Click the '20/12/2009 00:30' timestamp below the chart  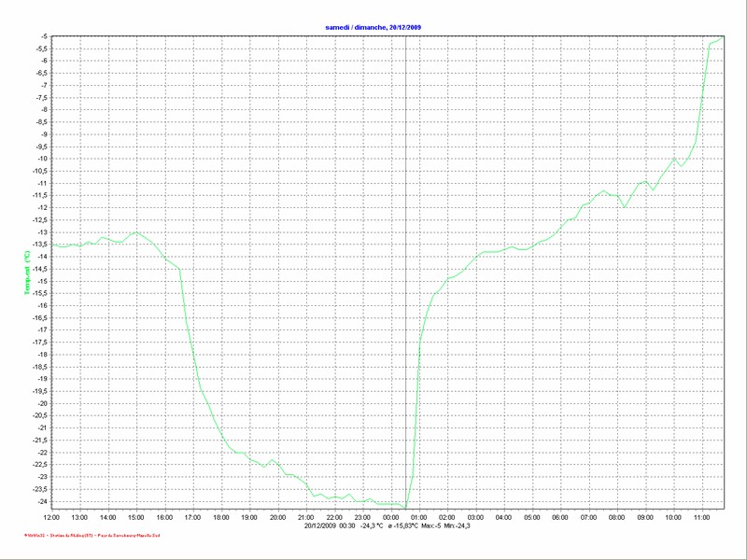pyautogui.click(x=330, y=525)
